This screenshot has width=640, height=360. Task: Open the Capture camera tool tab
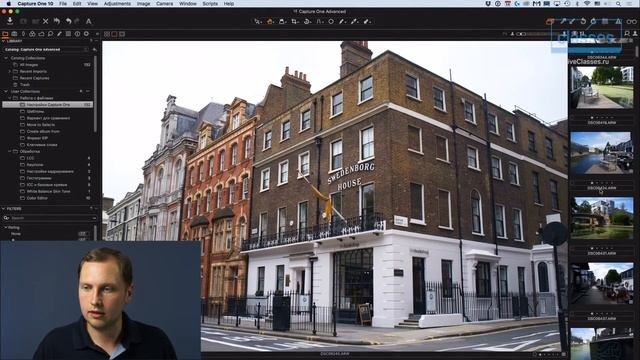tap(14, 34)
